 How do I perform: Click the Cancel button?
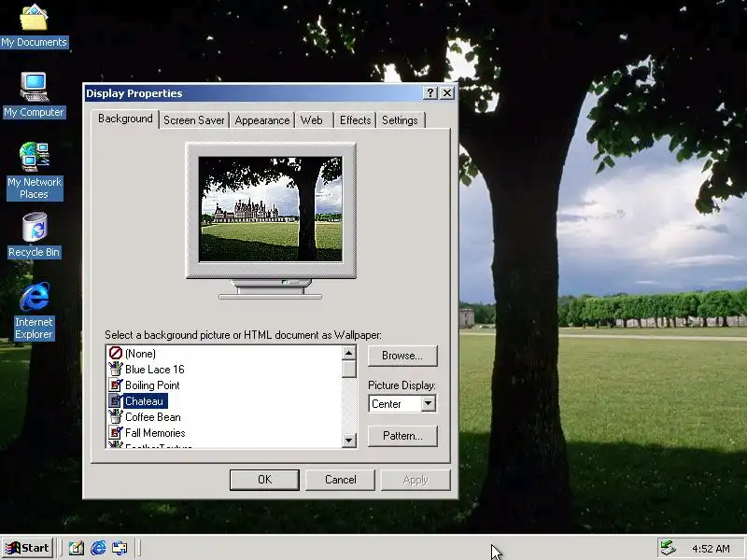(340, 480)
